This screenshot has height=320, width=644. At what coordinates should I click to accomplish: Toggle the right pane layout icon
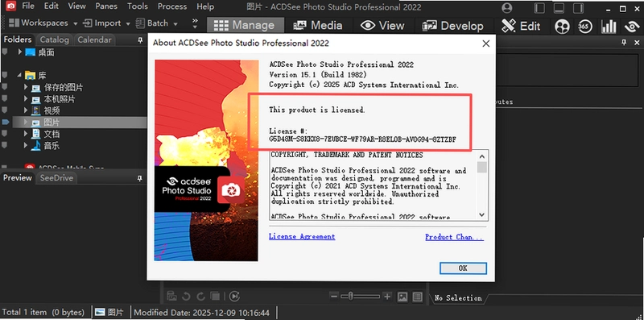(x=578, y=8)
